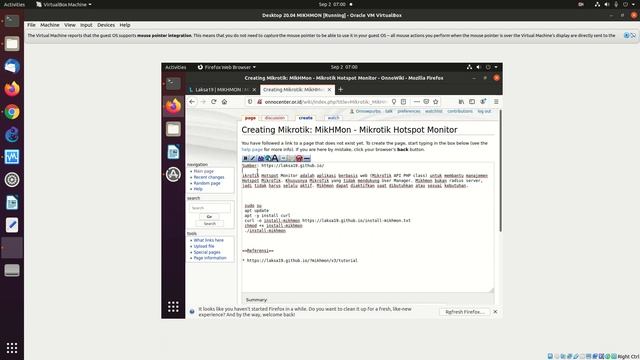
Task: Insert headline with large A icon
Action: 275,158
